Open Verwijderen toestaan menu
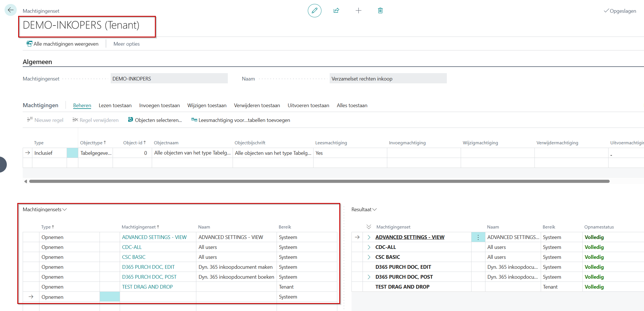644x311 pixels. coord(257,105)
